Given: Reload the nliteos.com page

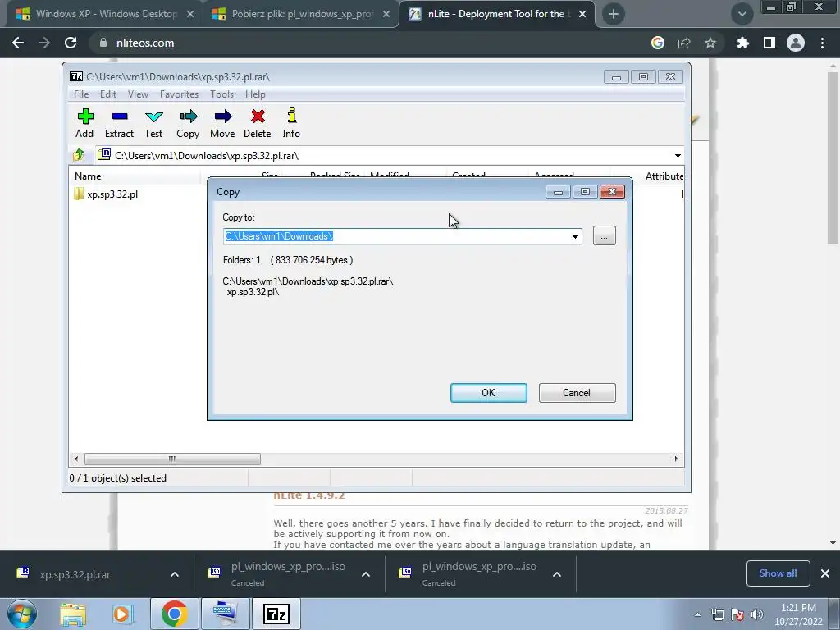Looking at the screenshot, I should coord(71,43).
